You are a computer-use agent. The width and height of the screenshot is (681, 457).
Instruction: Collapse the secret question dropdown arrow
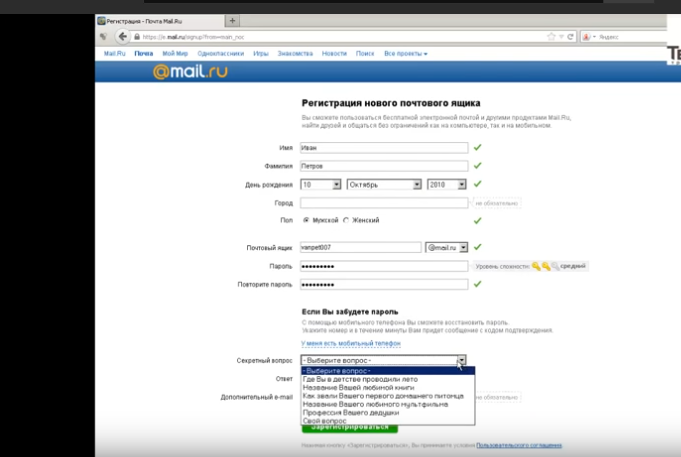(x=461, y=360)
